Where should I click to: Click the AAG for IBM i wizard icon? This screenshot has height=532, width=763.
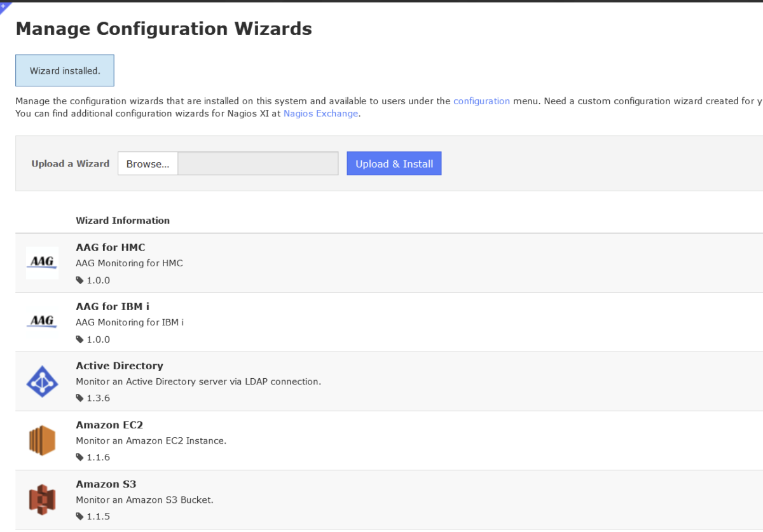42,321
